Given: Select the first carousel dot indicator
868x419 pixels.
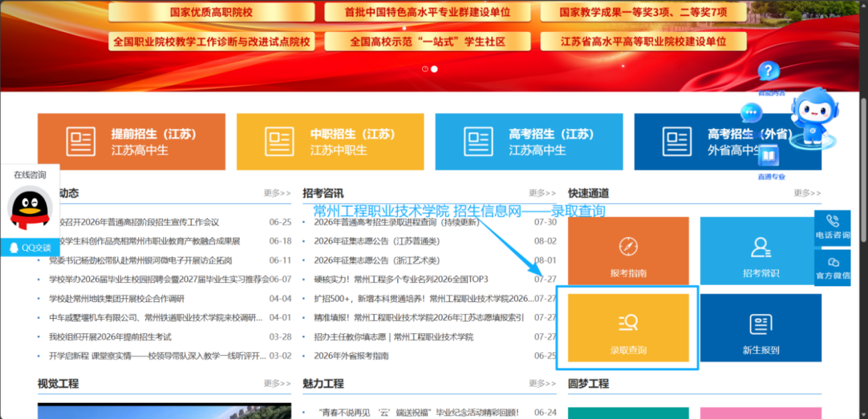Looking at the screenshot, I should pyautogui.click(x=425, y=69).
